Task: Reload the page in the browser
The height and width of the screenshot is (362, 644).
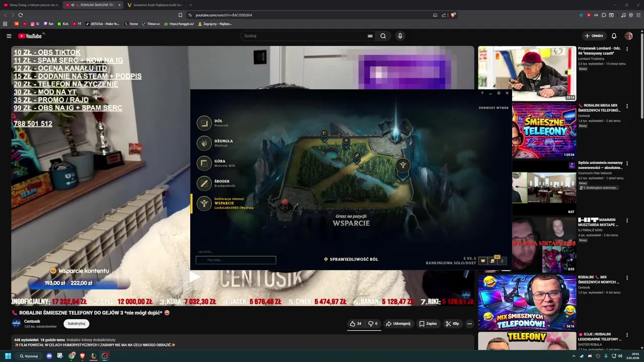Action: [x=20, y=15]
